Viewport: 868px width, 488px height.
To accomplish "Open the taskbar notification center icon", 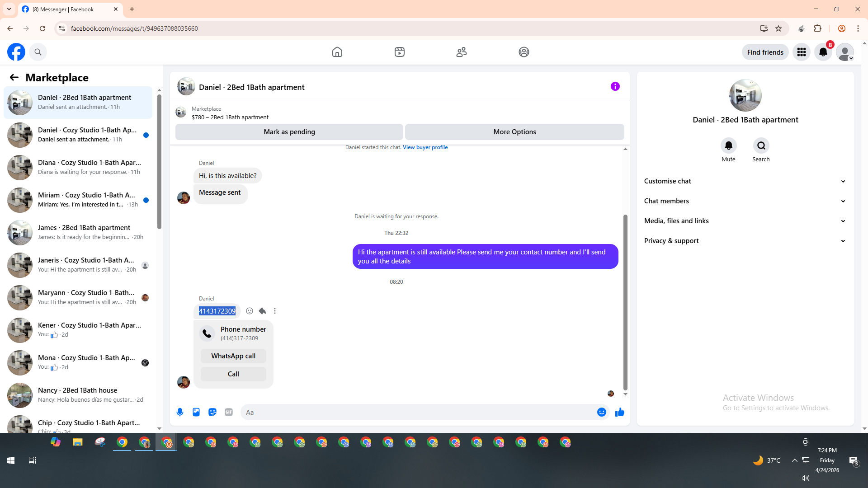I will [x=854, y=461].
